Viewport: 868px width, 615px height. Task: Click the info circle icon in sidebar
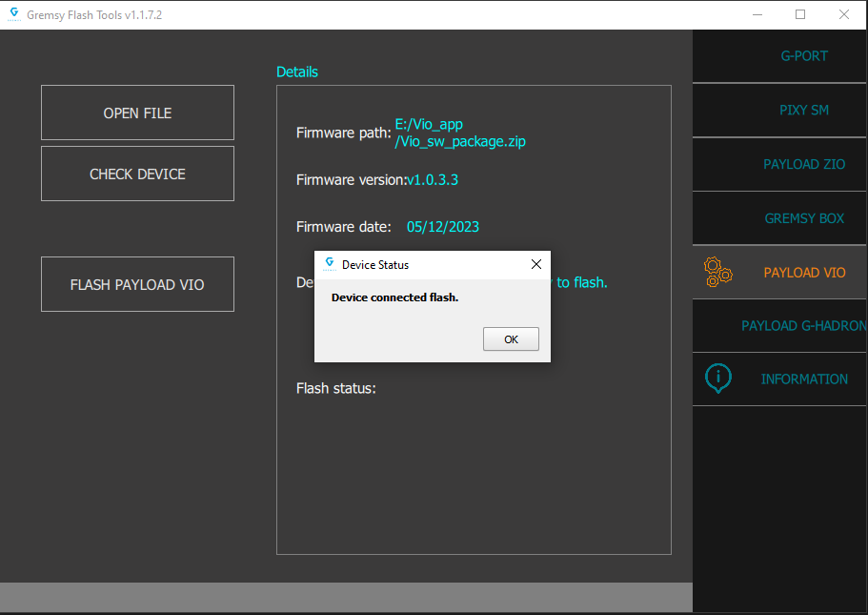click(717, 379)
